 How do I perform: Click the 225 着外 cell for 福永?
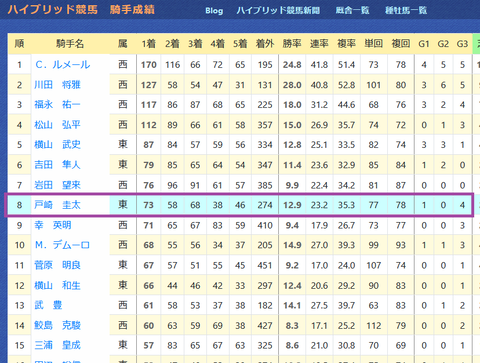[265, 105]
